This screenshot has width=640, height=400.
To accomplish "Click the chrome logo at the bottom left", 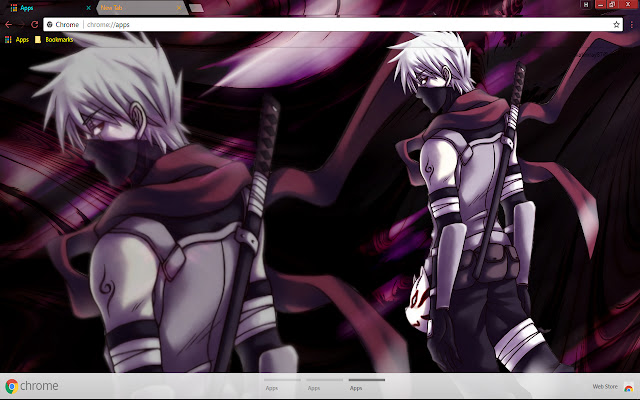I will tap(32, 386).
